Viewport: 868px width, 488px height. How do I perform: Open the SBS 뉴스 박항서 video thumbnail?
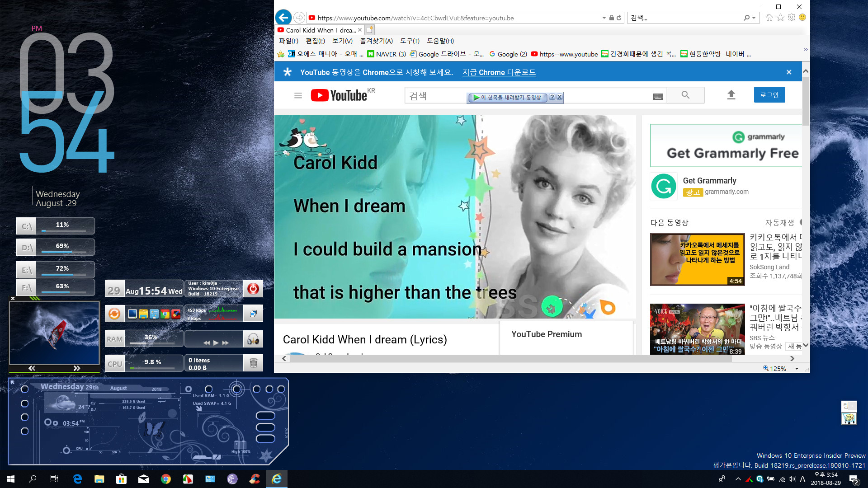coord(697,329)
